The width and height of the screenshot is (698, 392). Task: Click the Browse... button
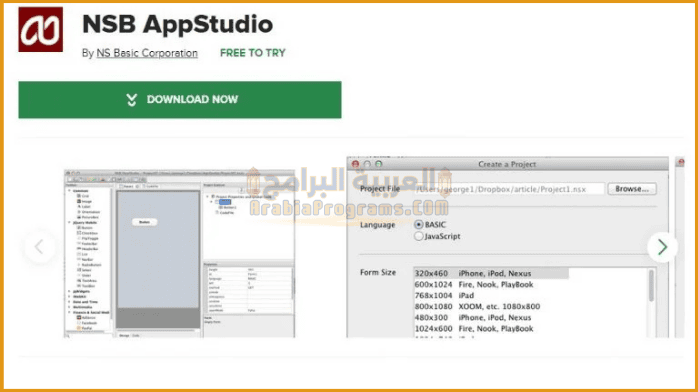point(632,189)
